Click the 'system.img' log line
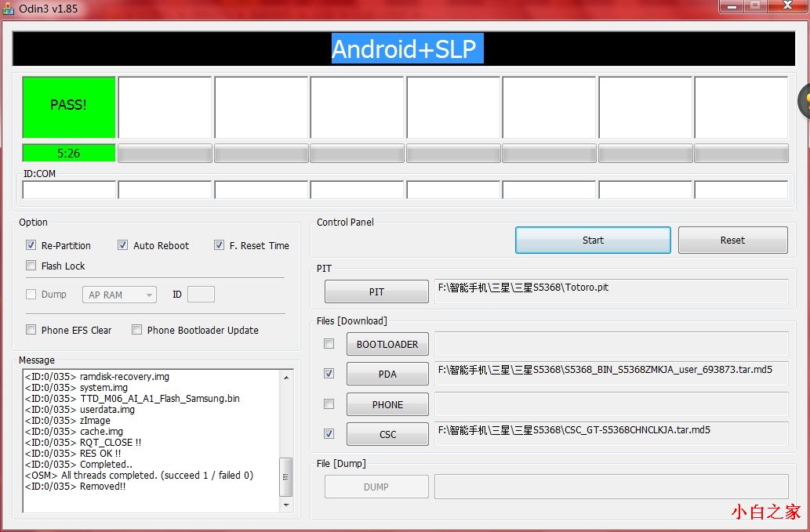810x532 pixels. pos(77,388)
